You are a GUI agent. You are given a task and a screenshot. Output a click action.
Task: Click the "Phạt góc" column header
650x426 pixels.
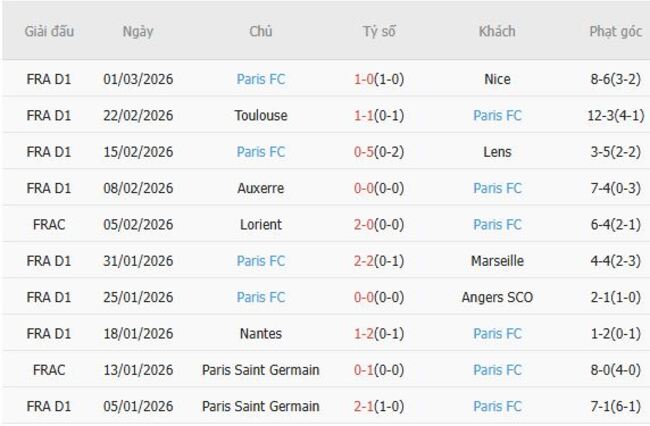(x=615, y=31)
